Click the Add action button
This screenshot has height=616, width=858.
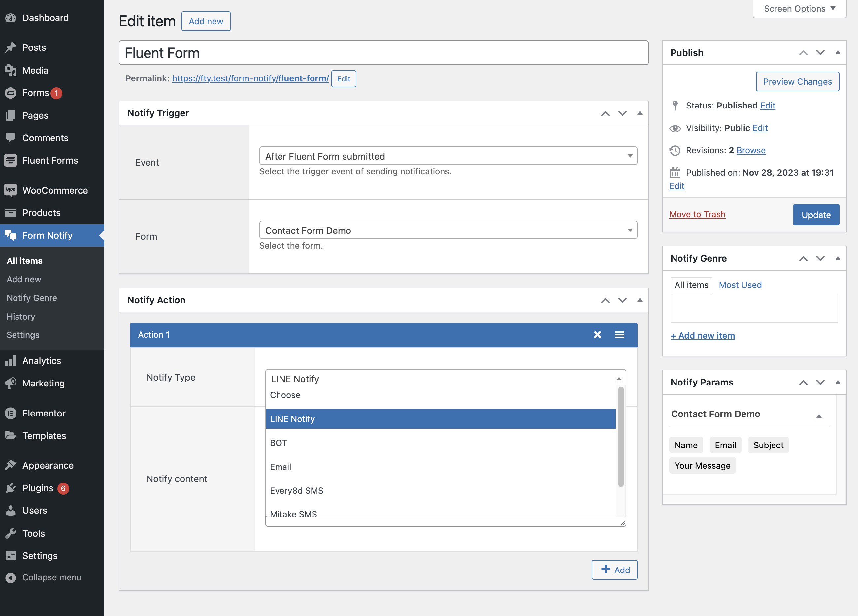(614, 570)
